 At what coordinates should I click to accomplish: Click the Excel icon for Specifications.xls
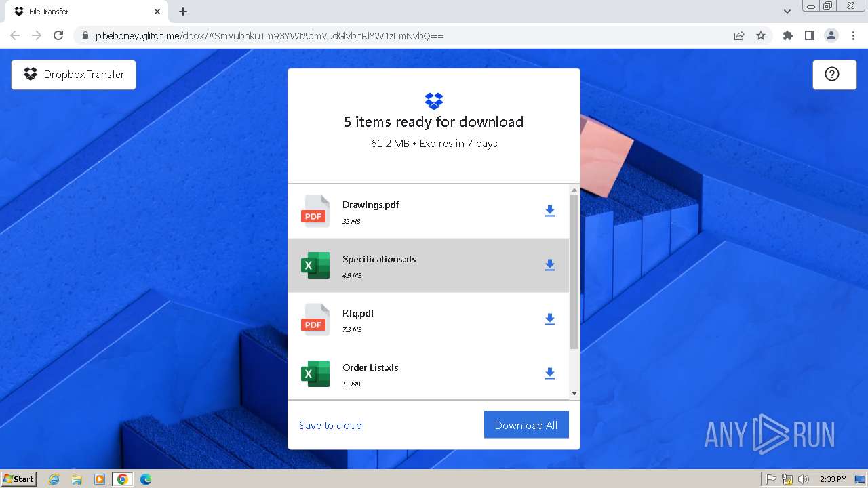[x=315, y=265]
